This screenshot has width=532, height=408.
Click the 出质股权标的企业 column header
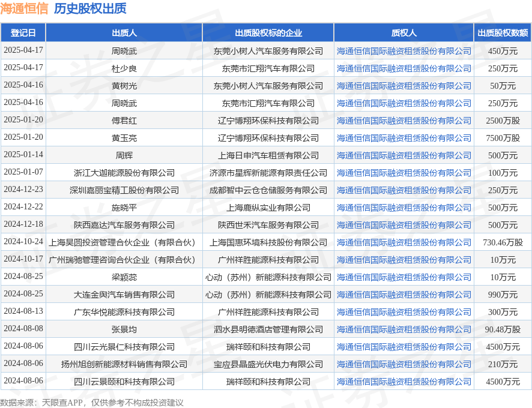268,33
